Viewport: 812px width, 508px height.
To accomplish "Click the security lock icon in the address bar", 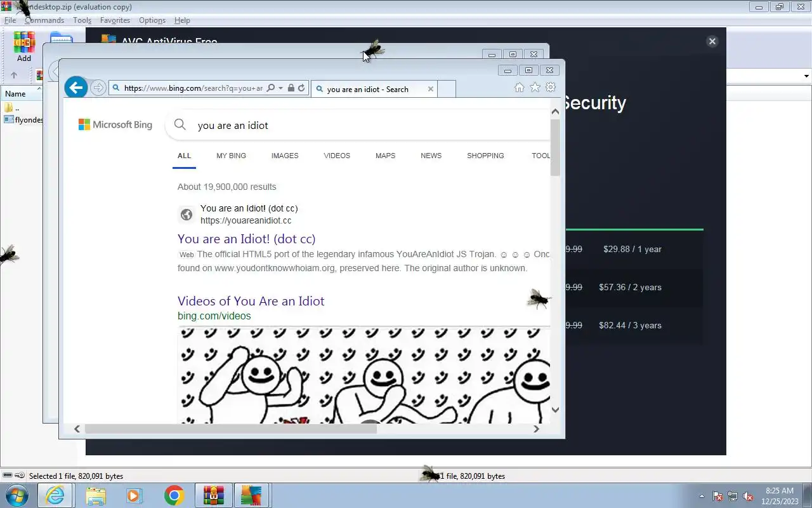I will click(291, 88).
